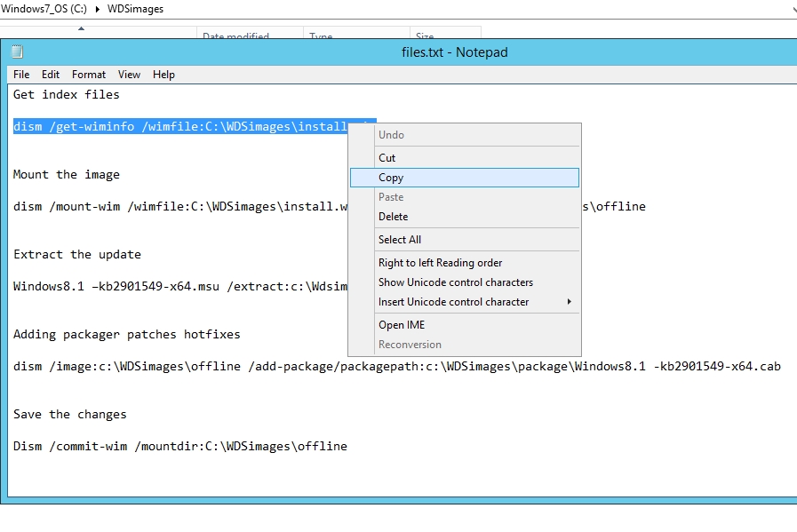Open the View menu
Screen dimensions: 797x532
[129, 75]
